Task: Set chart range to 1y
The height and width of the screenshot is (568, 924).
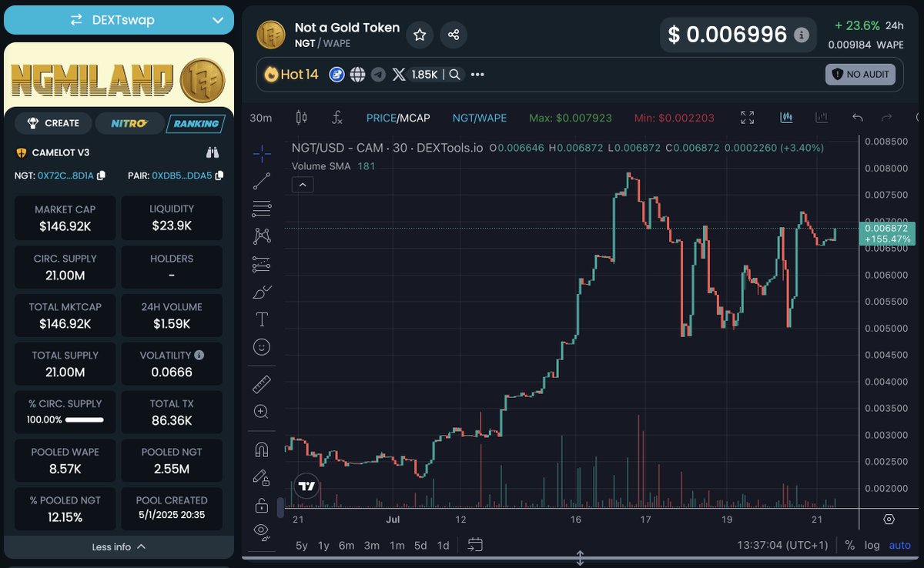Action: pos(323,545)
